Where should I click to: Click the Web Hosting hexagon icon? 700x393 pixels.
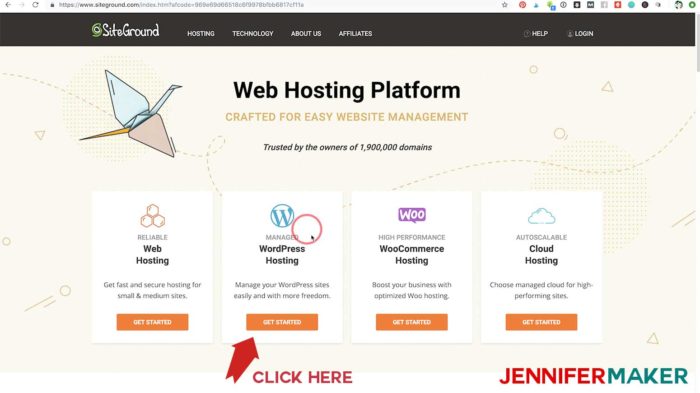coord(153,216)
